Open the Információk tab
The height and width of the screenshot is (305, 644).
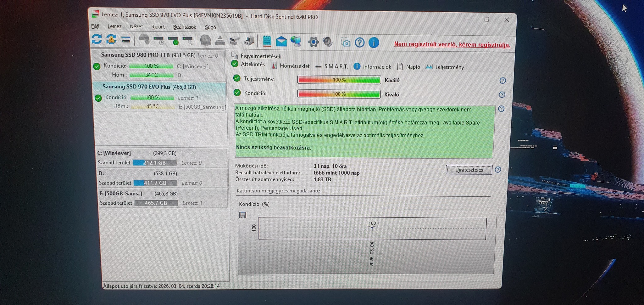tap(373, 67)
